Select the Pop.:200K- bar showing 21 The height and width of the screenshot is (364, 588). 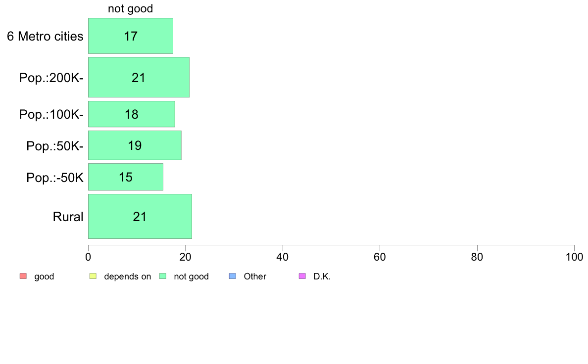pyautogui.click(x=139, y=77)
